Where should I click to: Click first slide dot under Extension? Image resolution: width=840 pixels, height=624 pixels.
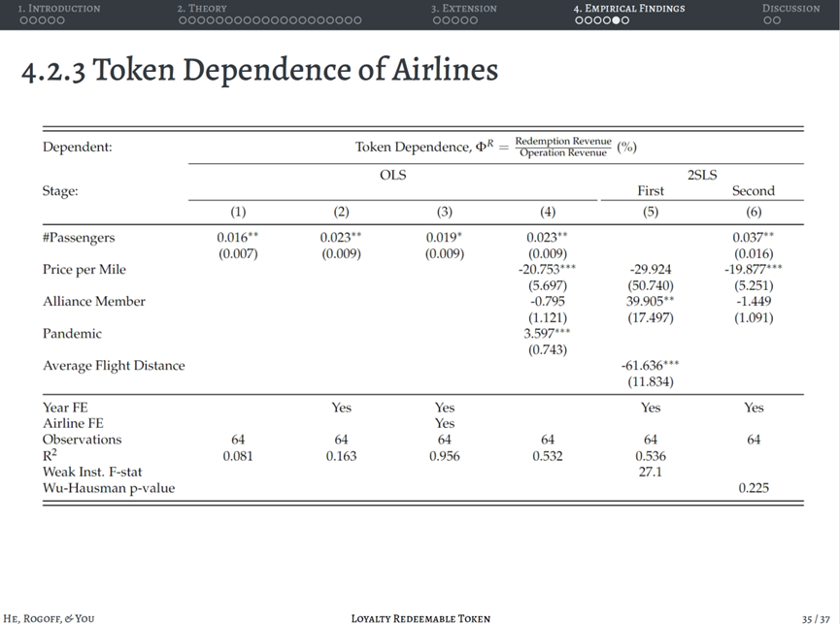[x=435, y=20]
